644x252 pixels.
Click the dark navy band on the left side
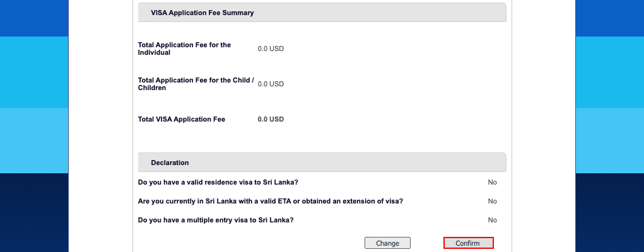click(33, 212)
